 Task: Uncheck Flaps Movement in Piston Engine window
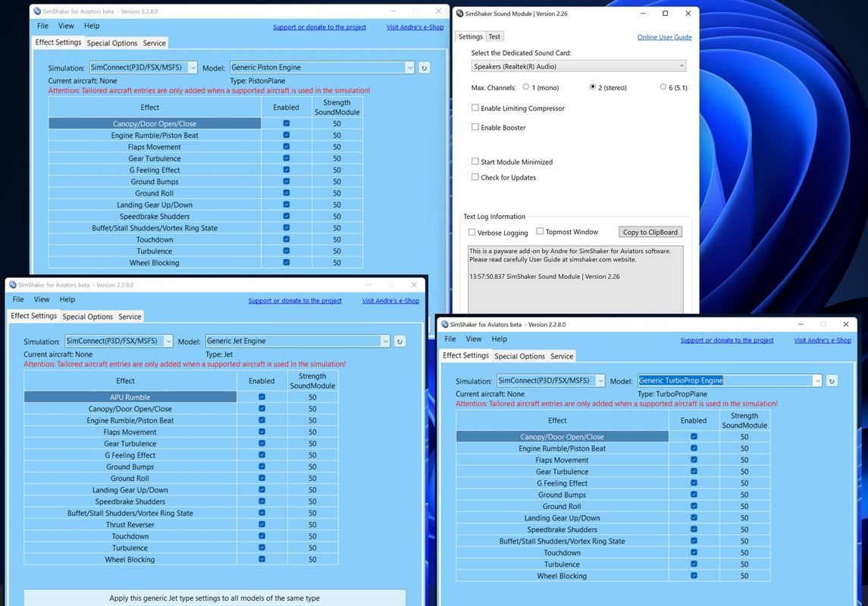click(x=287, y=146)
